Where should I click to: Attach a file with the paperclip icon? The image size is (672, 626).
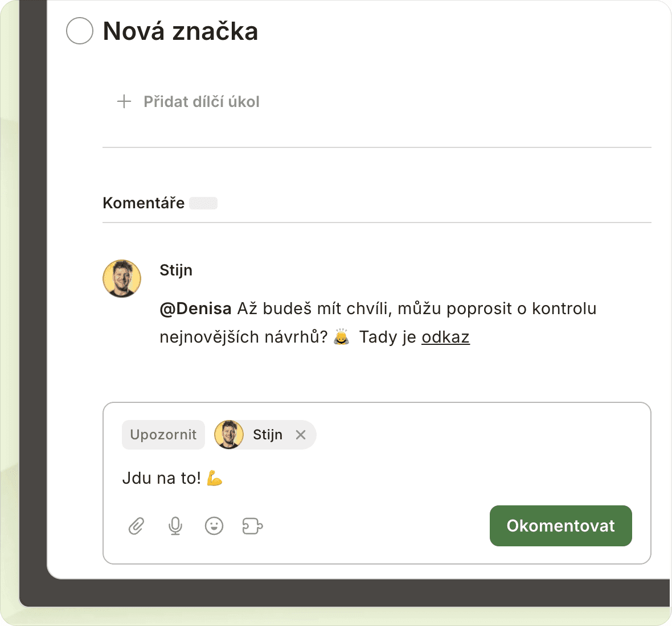coord(136,526)
